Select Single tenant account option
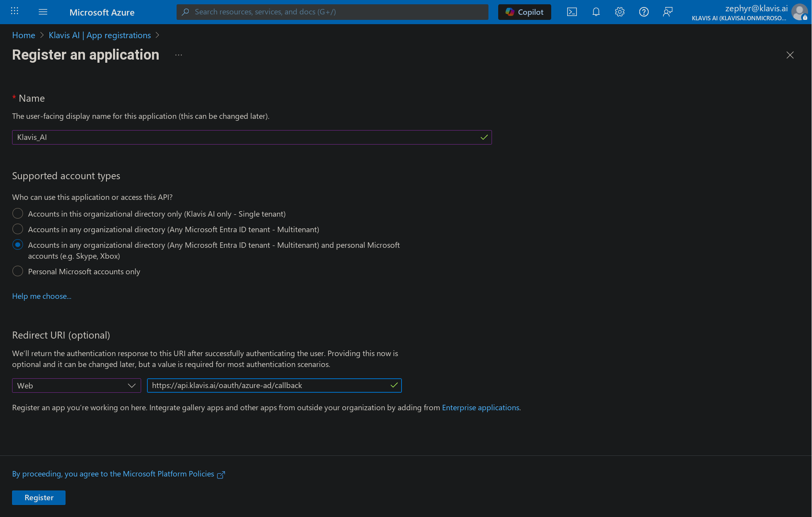This screenshot has width=812, height=517. [18, 214]
